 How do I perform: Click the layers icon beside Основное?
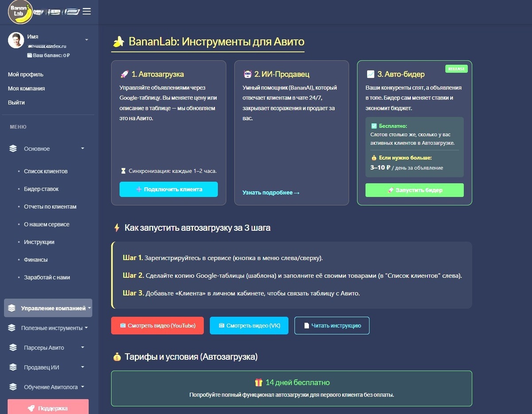tap(13, 149)
